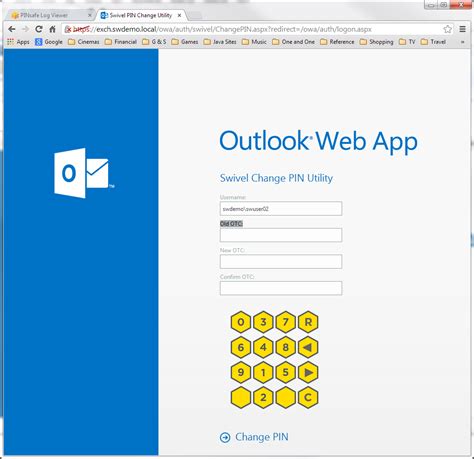The height and width of the screenshot is (459, 474).
Task: Focus the New OTC input field
Action: [281, 262]
